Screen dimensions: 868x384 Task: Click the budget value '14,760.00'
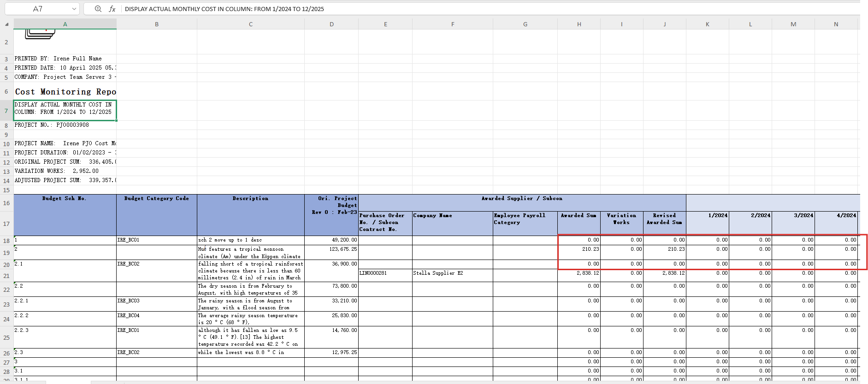[x=331, y=337]
